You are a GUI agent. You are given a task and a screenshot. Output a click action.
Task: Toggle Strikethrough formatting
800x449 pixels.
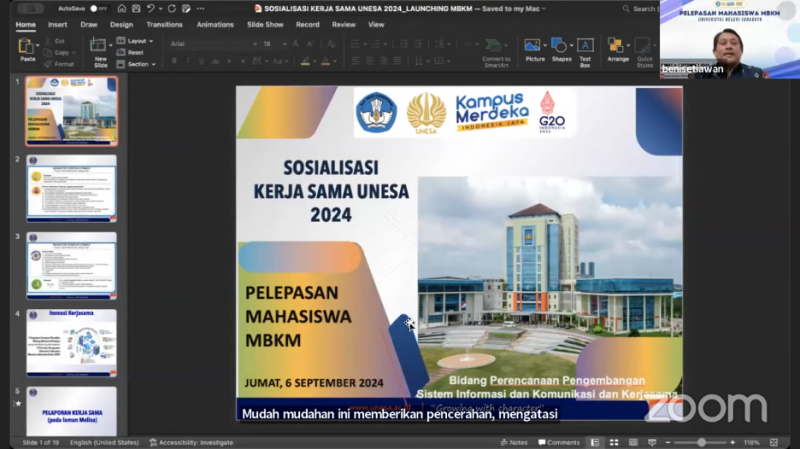(215, 61)
